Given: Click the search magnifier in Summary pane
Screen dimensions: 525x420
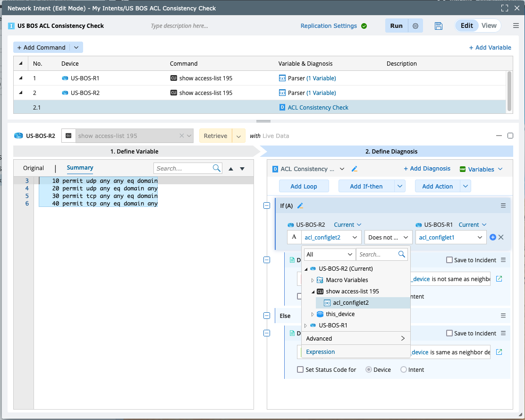Looking at the screenshot, I should (217, 168).
